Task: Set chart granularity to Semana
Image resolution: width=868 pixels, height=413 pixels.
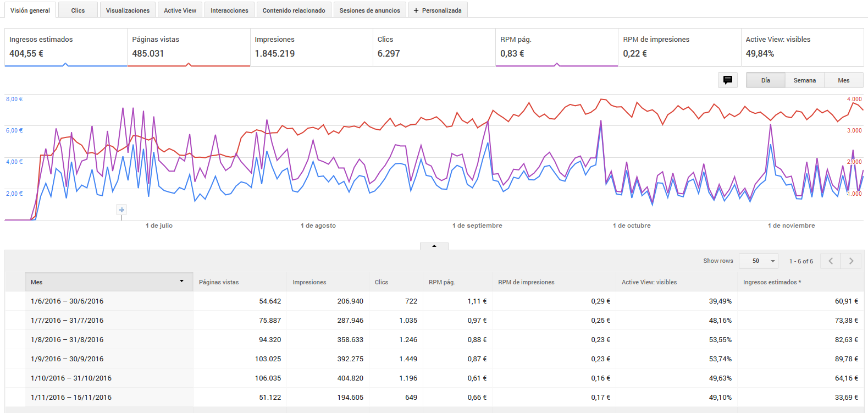Action: coord(805,80)
